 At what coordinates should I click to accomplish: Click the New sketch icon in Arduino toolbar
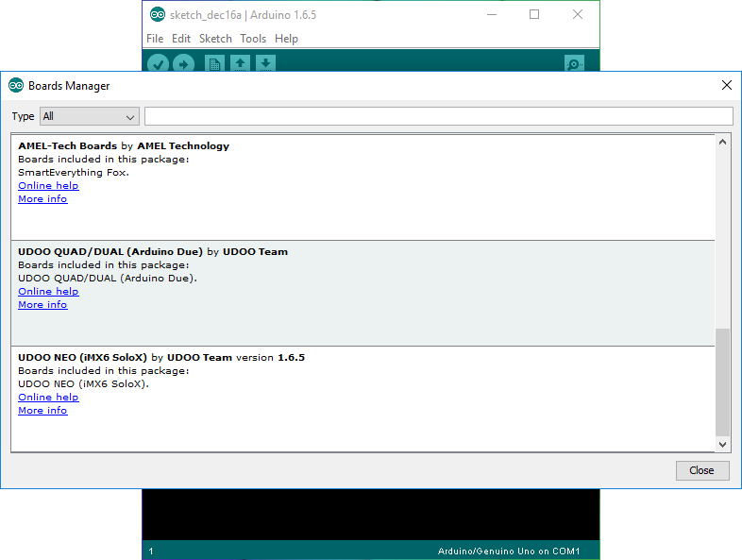(214, 63)
